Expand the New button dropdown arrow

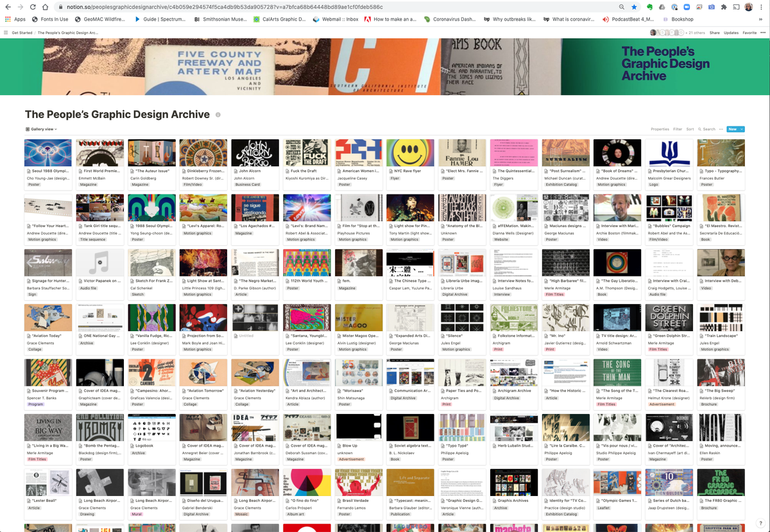(742, 129)
